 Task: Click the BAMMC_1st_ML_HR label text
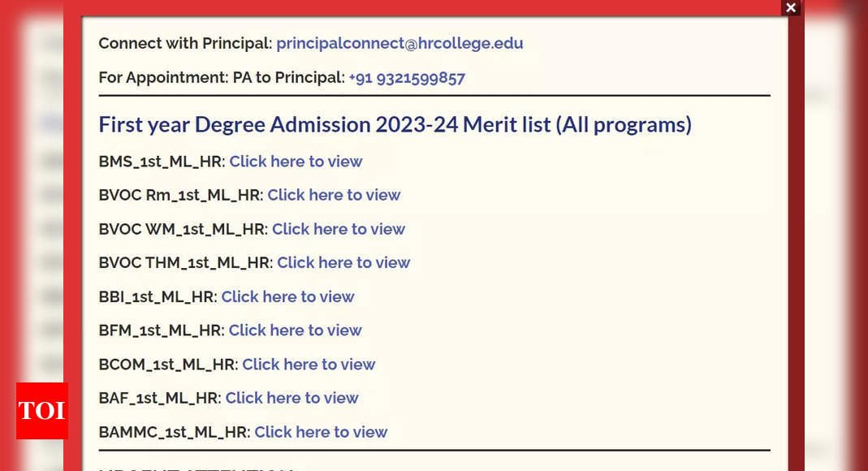coord(175,432)
